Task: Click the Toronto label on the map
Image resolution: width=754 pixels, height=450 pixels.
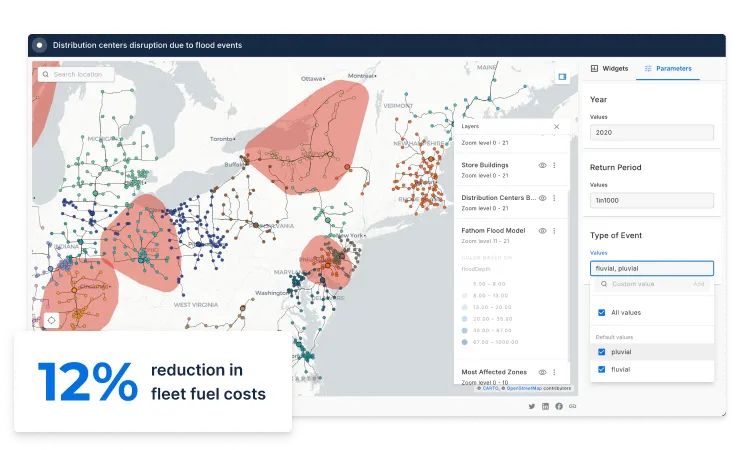Action: pos(222,139)
